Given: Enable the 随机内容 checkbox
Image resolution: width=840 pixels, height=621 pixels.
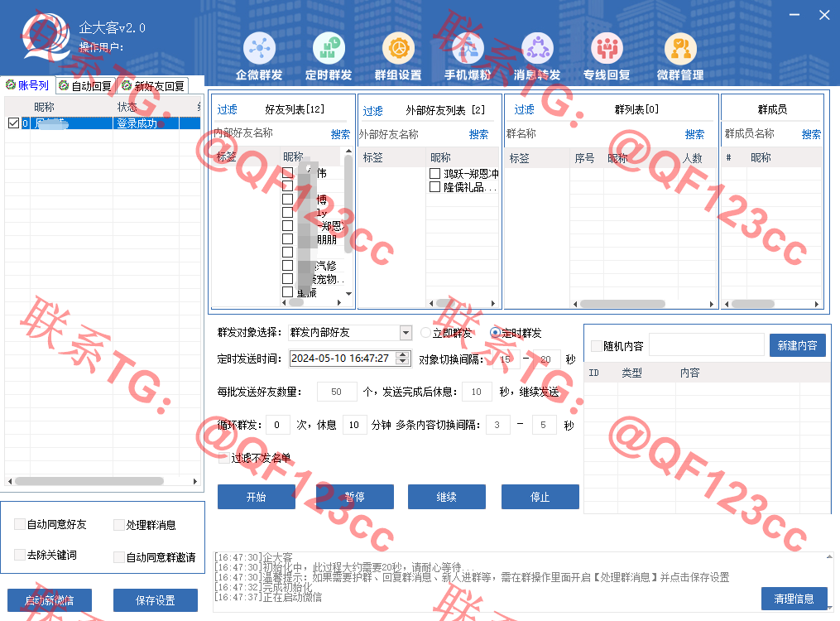Looking at the screenshot, I should pos(596,346).
